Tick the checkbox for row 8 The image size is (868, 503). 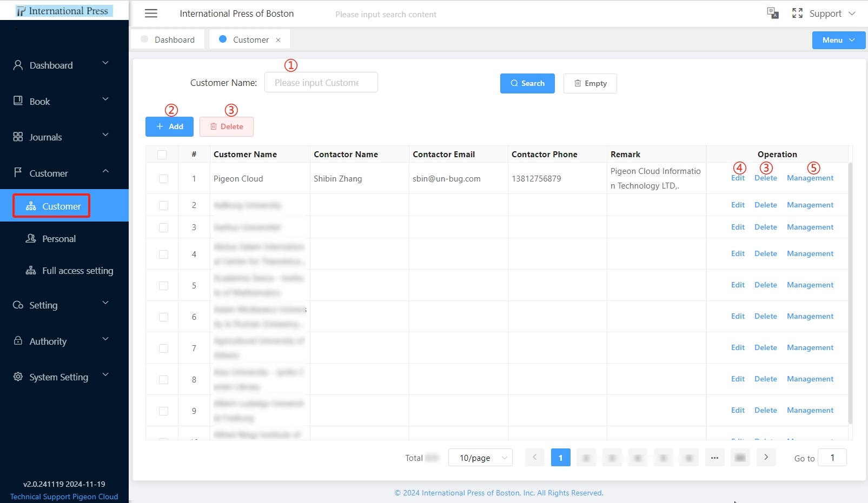[x=163, y=379]
